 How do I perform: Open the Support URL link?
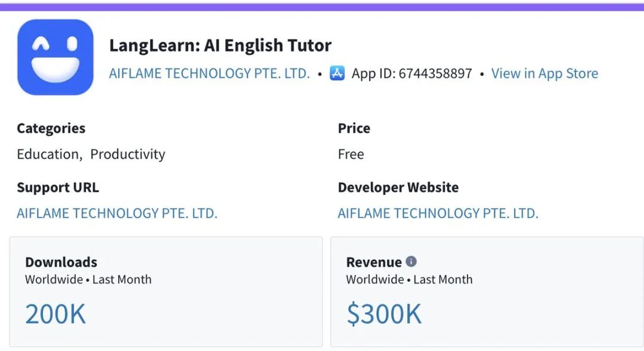117,213
